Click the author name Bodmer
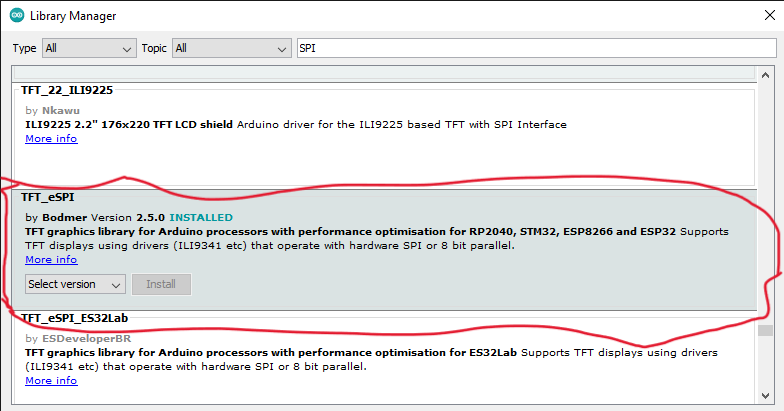 (64, 218)
